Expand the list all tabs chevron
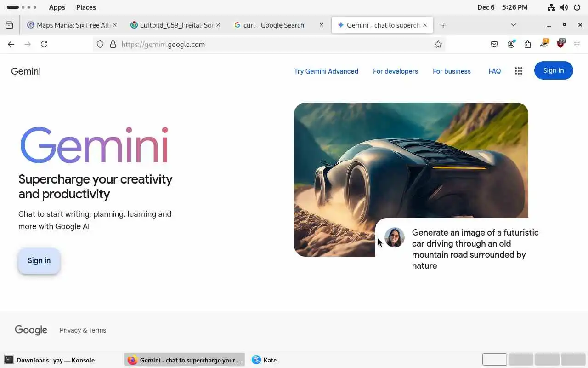588x368 pixels. [x=514, y=25]
